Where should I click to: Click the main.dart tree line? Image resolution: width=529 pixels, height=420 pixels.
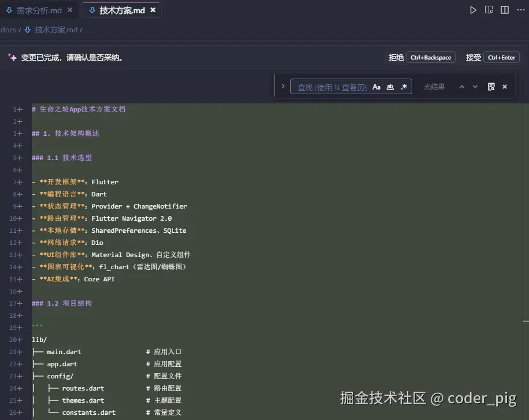pos(107,352)
